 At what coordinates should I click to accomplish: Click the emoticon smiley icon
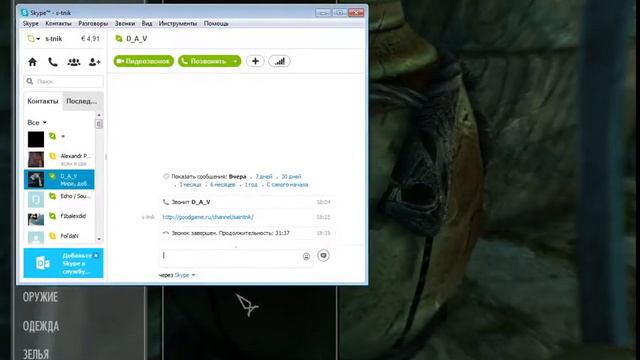coord(306,256)
